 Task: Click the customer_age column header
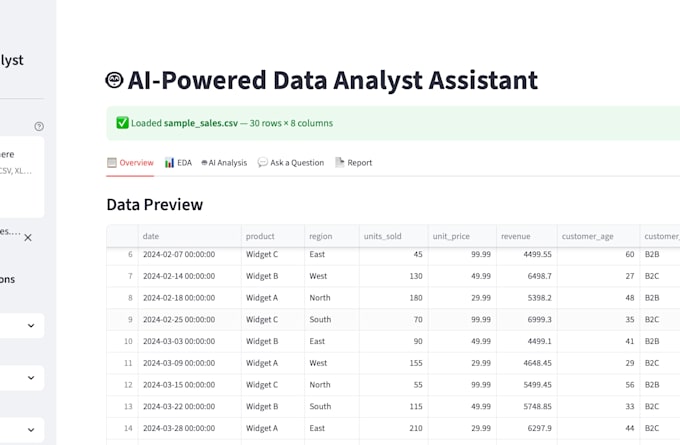[x=598, y=236]
